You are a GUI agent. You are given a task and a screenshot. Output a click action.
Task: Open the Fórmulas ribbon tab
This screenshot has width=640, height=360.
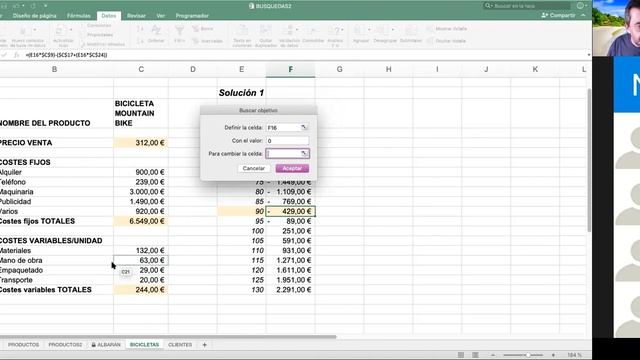tap(79, 16)
